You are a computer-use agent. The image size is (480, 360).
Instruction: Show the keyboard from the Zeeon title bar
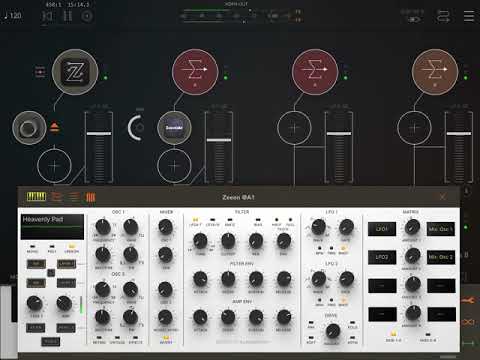click(36, 197)
